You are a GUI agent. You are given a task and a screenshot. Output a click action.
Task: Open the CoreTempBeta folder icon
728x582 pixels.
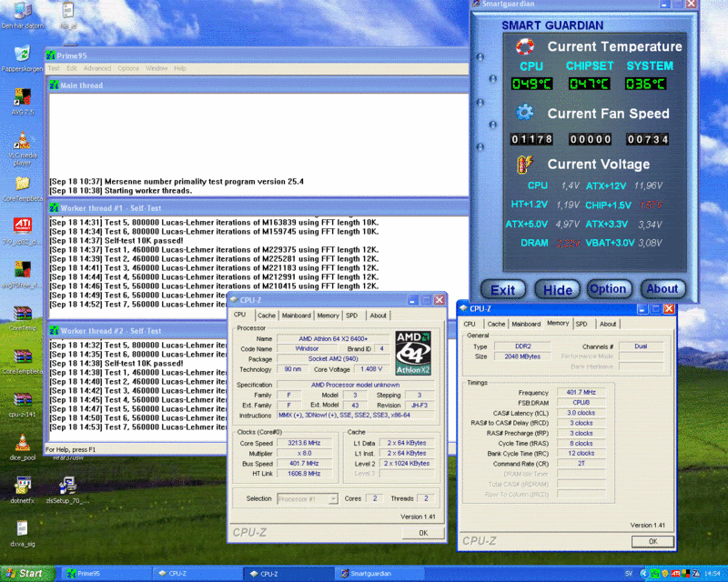point(22,184)
